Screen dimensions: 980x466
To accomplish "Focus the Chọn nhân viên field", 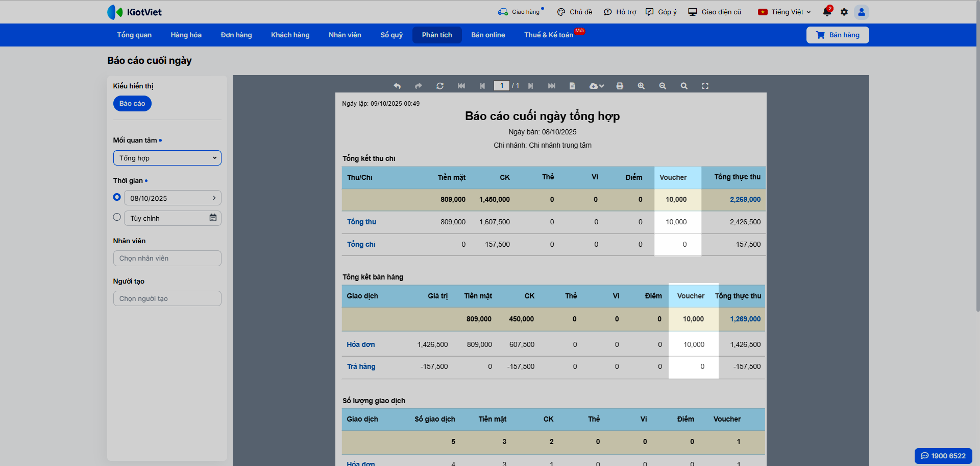I will click(x=167, y=258).
